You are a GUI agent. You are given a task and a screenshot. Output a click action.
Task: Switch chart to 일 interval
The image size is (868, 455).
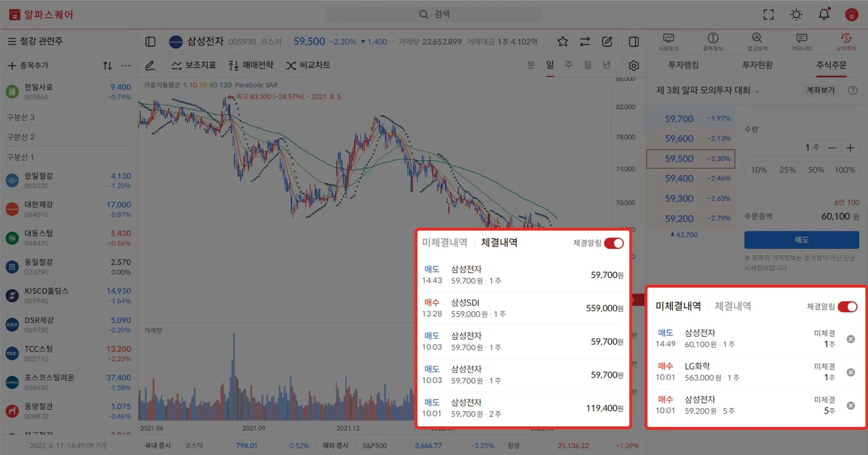coord(550,65)
